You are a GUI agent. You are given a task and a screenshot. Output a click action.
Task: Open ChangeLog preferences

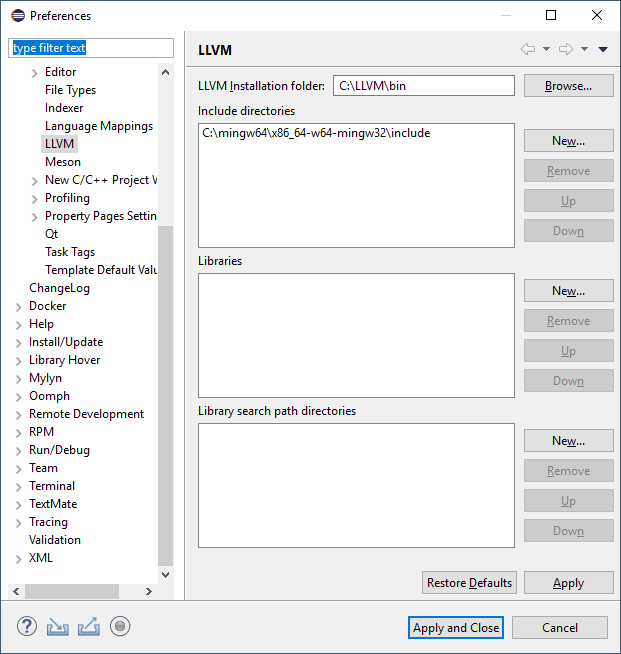(x=59, y=288)
